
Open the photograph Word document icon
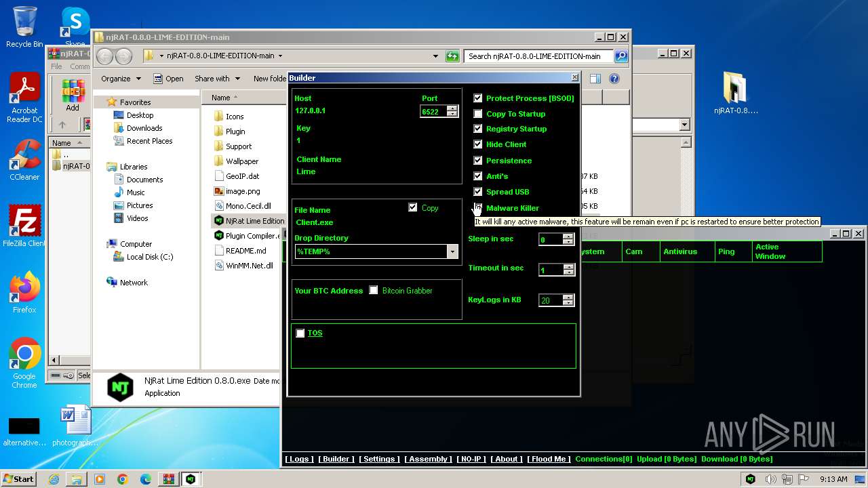point(75,426)
